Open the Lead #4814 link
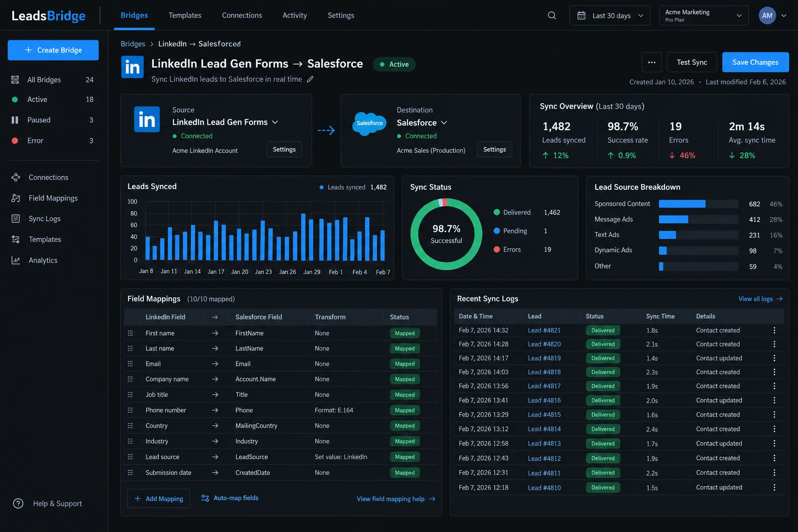 (544, 429)
